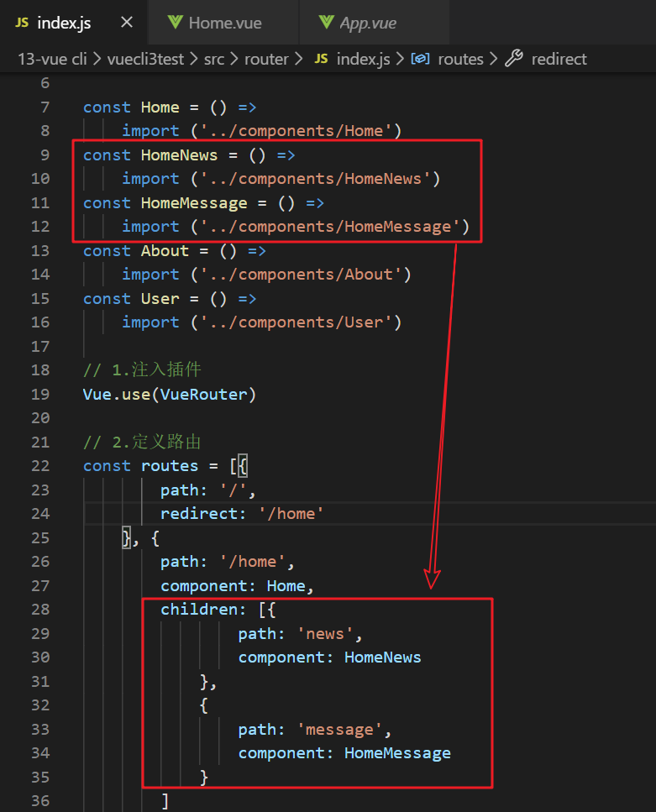Image resolution: width=656 pixels, height=812 pixels.
Task: Close the index.js editor tab
Action: [x=127, y=23]
